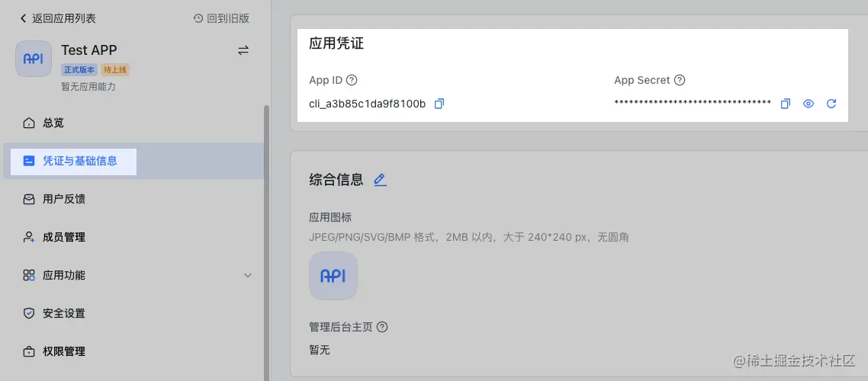
Task: Click the 暂无应用能力 text
Action: (88, 87)
